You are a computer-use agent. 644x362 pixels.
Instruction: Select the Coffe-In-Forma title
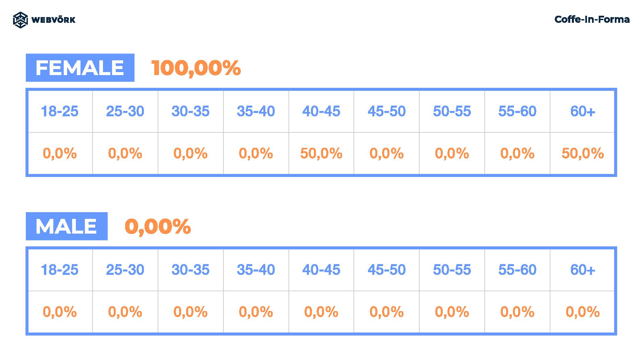coord(592,19)
